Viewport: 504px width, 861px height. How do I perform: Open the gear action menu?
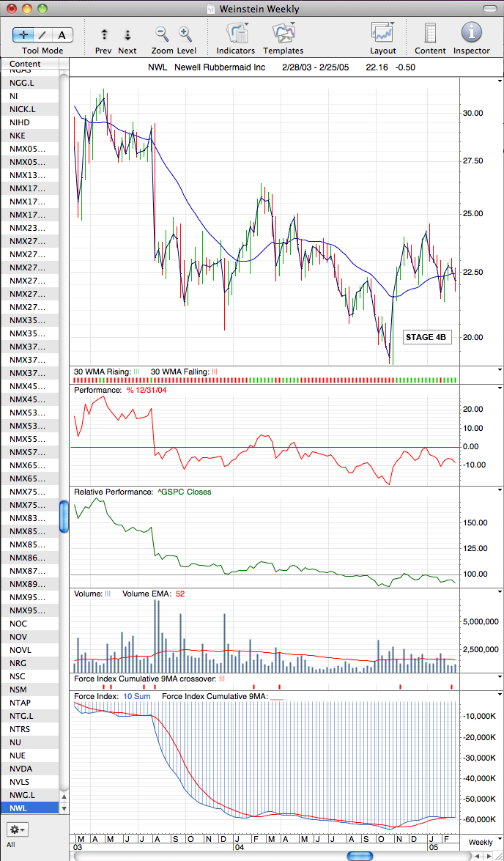(18, 829)
